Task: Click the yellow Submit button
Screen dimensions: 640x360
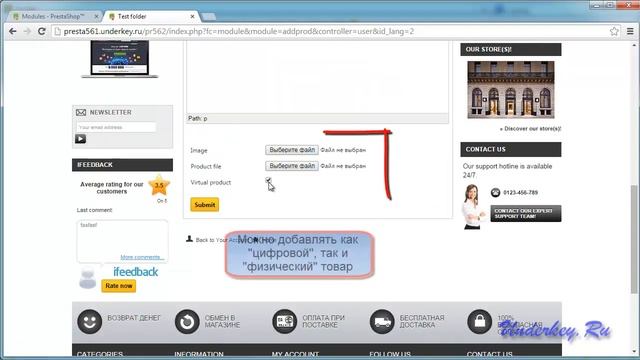Action: coord(204,204)
